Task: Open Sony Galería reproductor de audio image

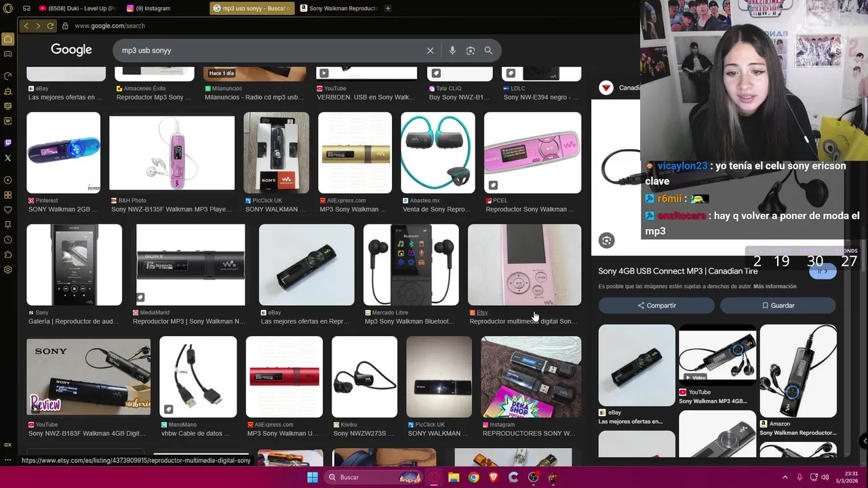Action: pos(74,265)
